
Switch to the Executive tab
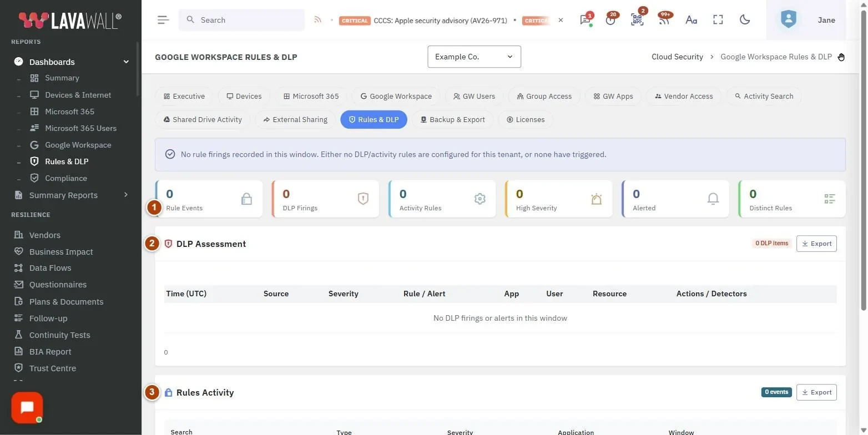184,96
